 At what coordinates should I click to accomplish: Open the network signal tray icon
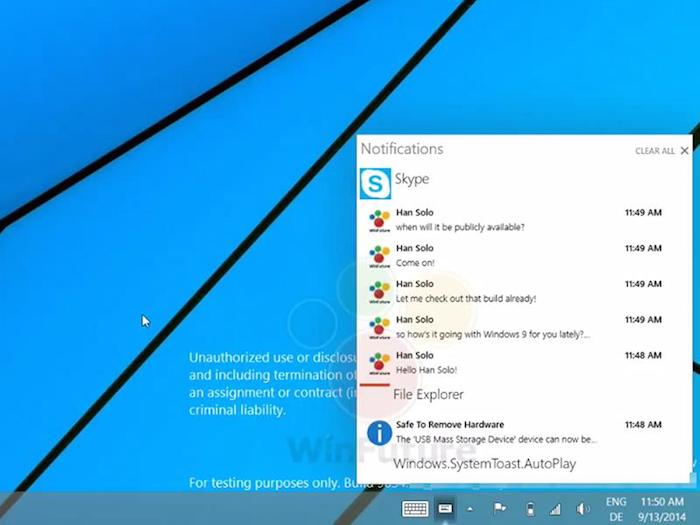coord(556,508)
